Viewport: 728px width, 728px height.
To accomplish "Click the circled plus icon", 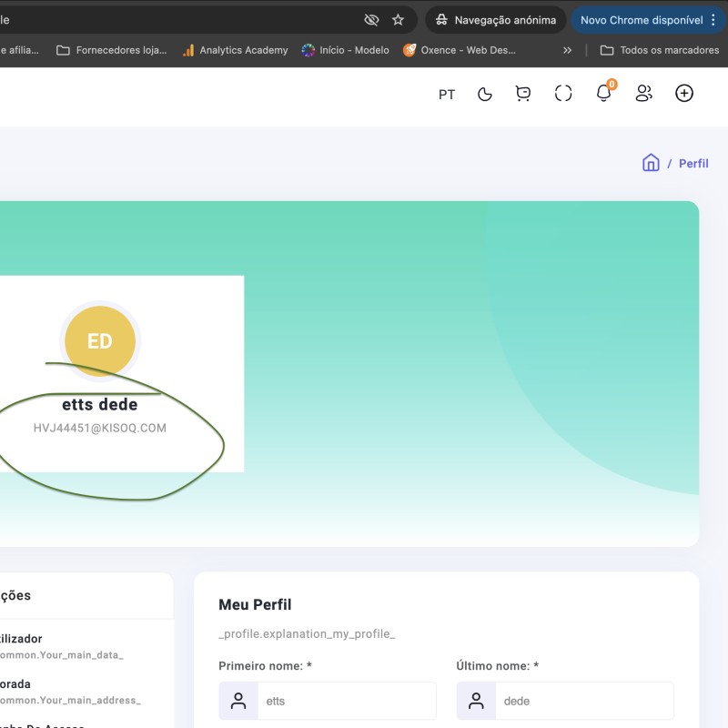I will coord(684,94).
